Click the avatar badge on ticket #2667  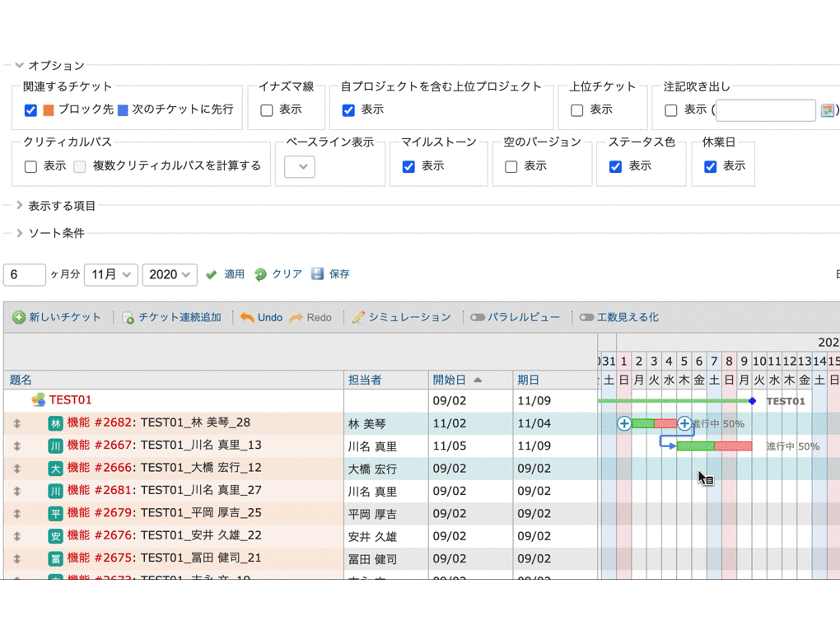tap(56, 446)
